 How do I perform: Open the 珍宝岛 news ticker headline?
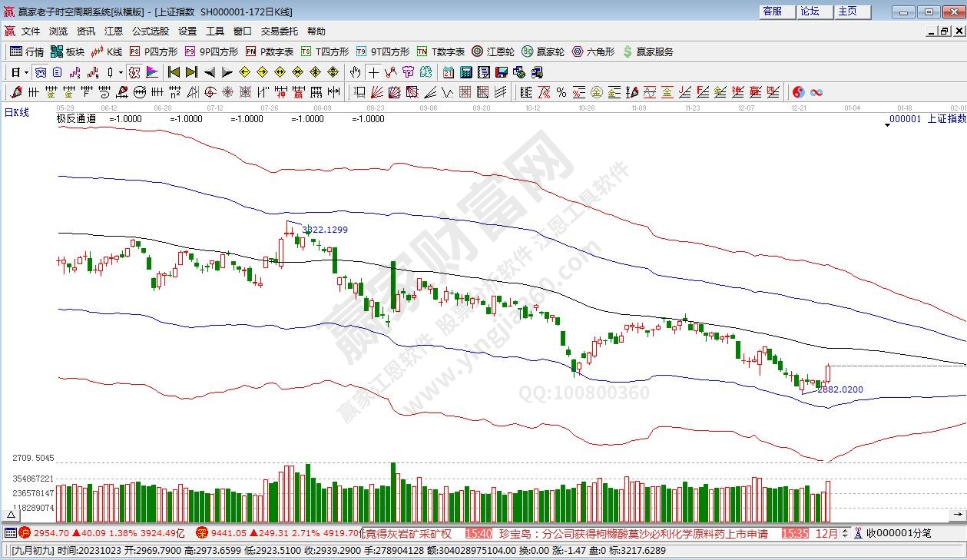tap(633, 533)
